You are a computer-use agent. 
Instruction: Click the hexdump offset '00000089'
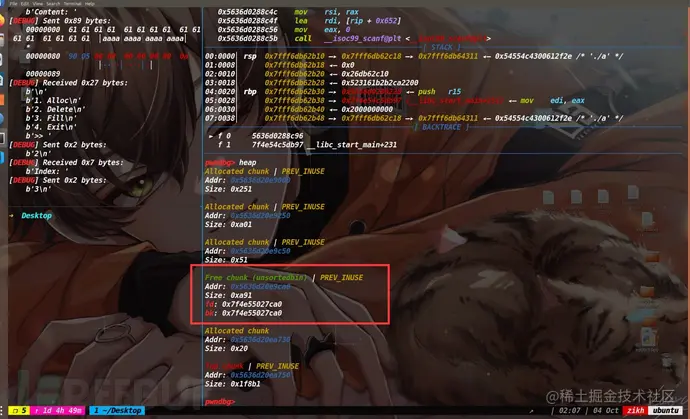(x=43, y=74)
